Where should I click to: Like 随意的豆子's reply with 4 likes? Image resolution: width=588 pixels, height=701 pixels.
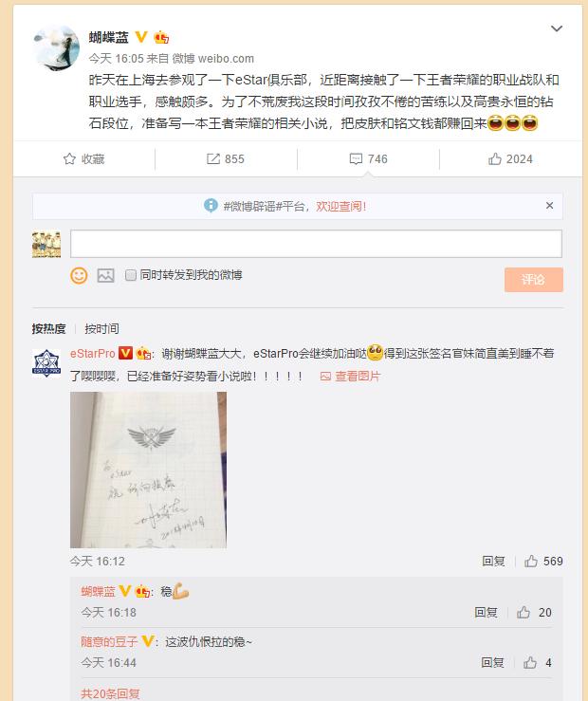530,662
